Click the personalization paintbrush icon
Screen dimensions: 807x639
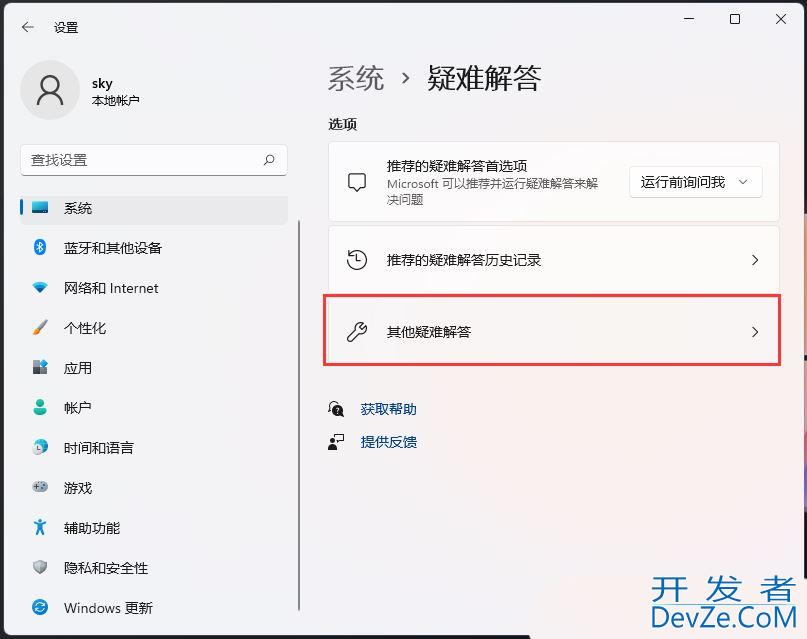(x=40, y=327)
